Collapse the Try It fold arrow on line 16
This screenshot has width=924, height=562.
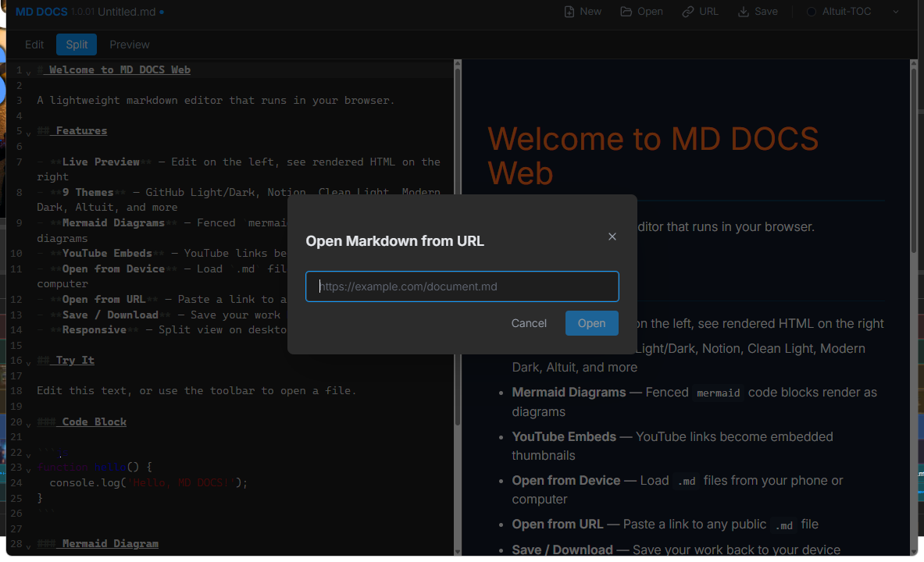28,363
